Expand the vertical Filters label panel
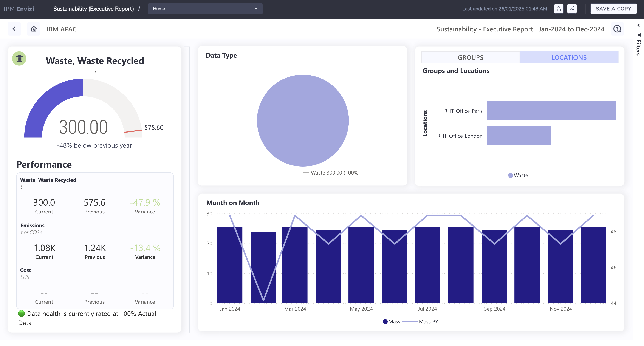This screenshot has height=346, width=644. [x=638, y=48]
